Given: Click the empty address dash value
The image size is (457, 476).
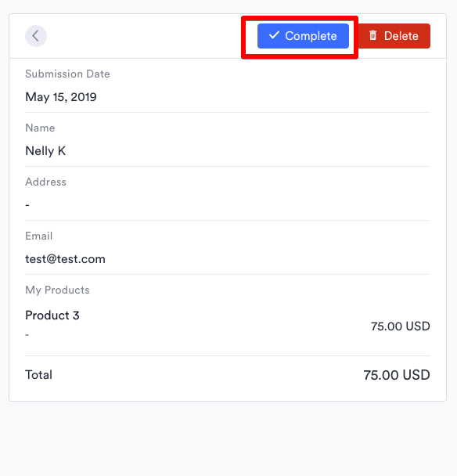Looking at the screenshot, I should point(27,205).
